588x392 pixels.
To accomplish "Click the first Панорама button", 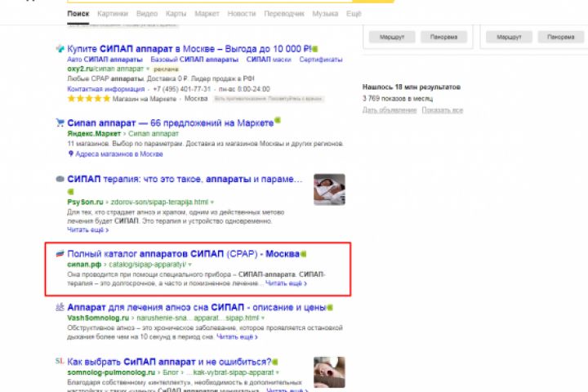I will [443, 37].
